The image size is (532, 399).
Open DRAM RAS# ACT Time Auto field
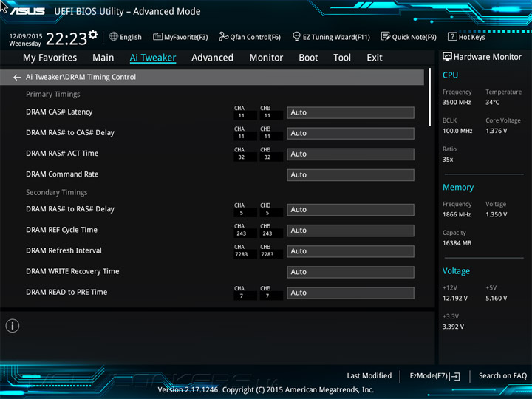pyautogui.click(x=350, y=154)
